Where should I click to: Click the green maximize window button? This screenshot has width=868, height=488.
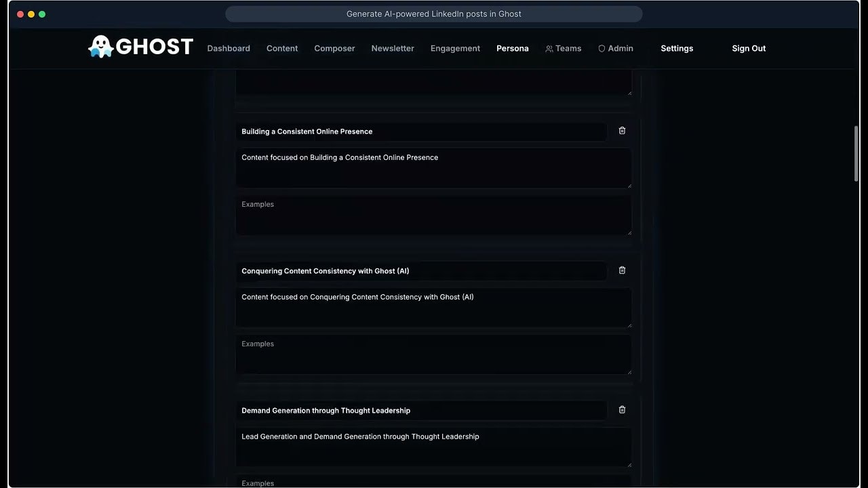[x=42, y=14]
